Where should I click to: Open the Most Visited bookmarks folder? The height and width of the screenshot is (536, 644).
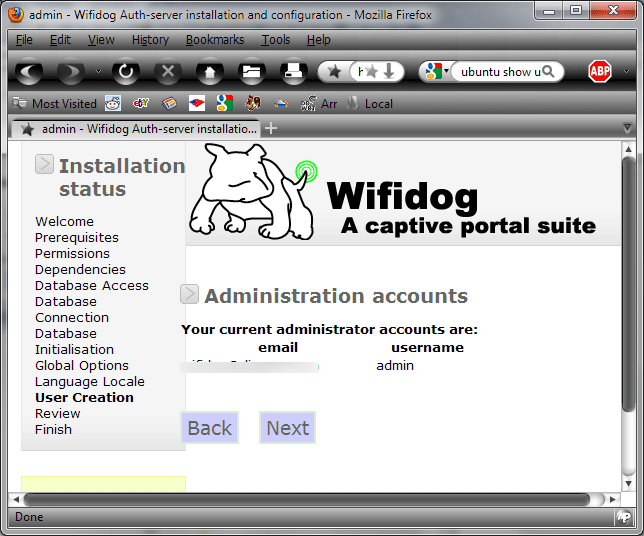[55, 104]
